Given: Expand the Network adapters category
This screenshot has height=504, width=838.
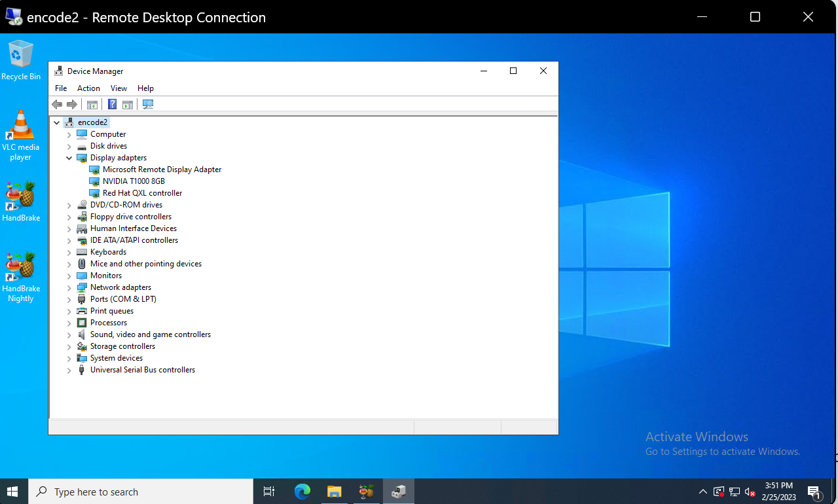Looking at the screenshot, I should (x=69, y=287).
